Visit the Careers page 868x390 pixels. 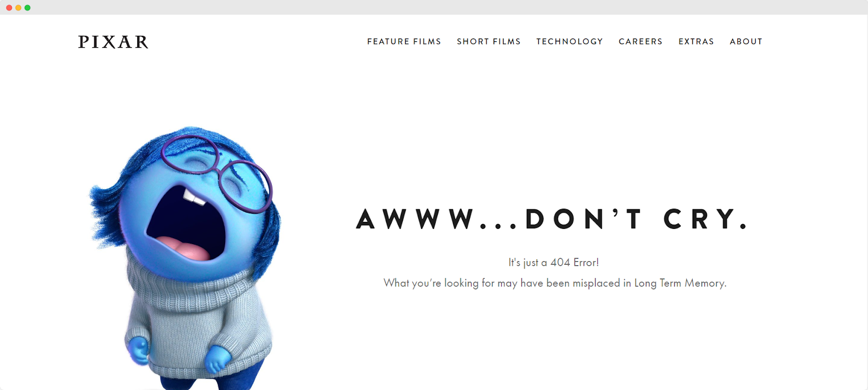pos(641,41)
